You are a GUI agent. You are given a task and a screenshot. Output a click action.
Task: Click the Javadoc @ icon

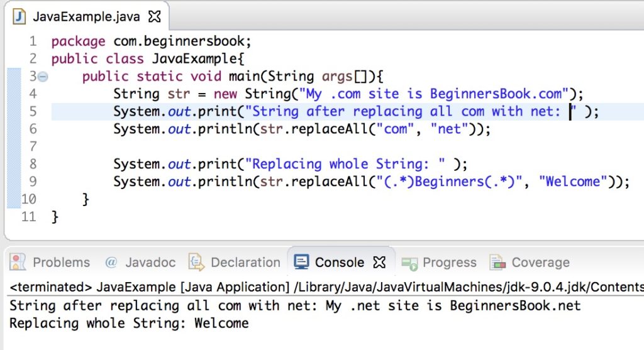pyautogui.click(x=111, y=262)
